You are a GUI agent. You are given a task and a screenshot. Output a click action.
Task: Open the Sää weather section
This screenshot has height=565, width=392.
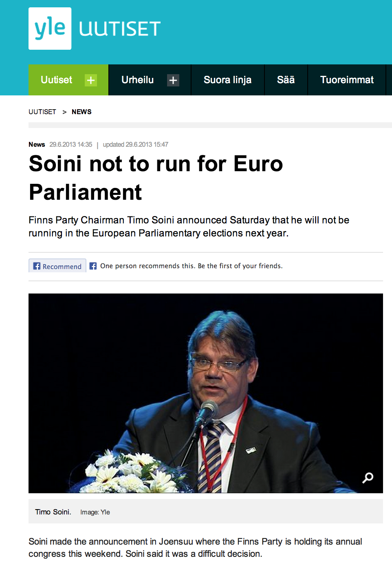(286, 80)
